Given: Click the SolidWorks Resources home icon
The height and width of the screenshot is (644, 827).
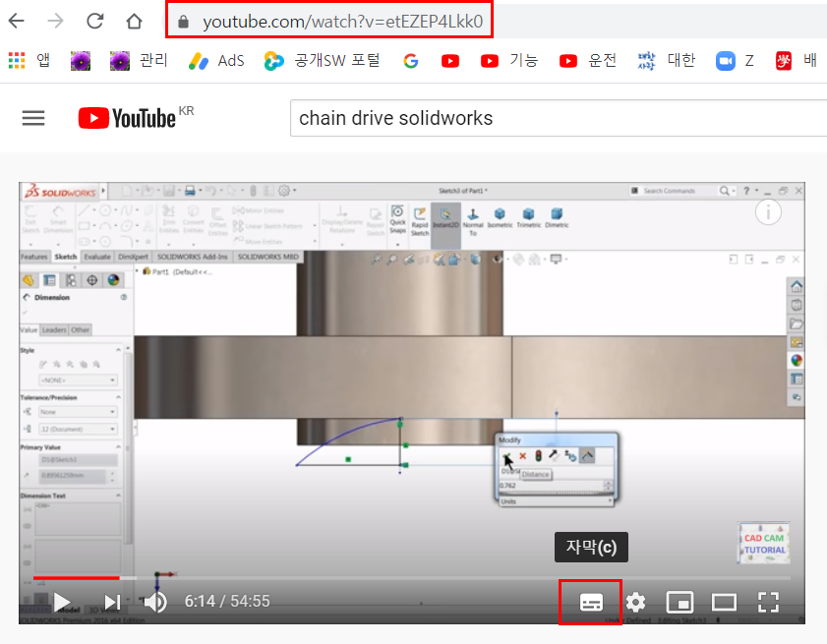Looking at the screenshot, I should coord(797,287).
